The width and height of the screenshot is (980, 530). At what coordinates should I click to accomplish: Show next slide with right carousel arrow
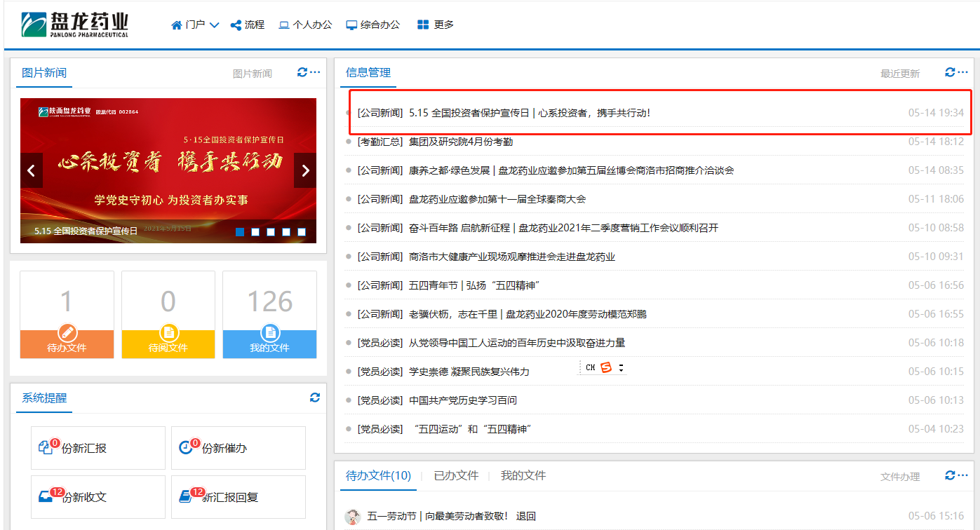tap(305, 170)
